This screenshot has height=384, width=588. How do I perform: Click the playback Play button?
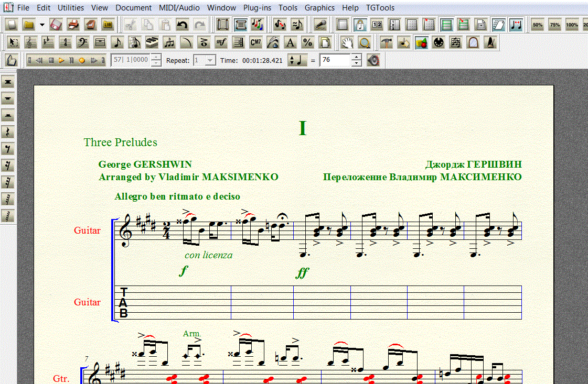coord(61,60)
